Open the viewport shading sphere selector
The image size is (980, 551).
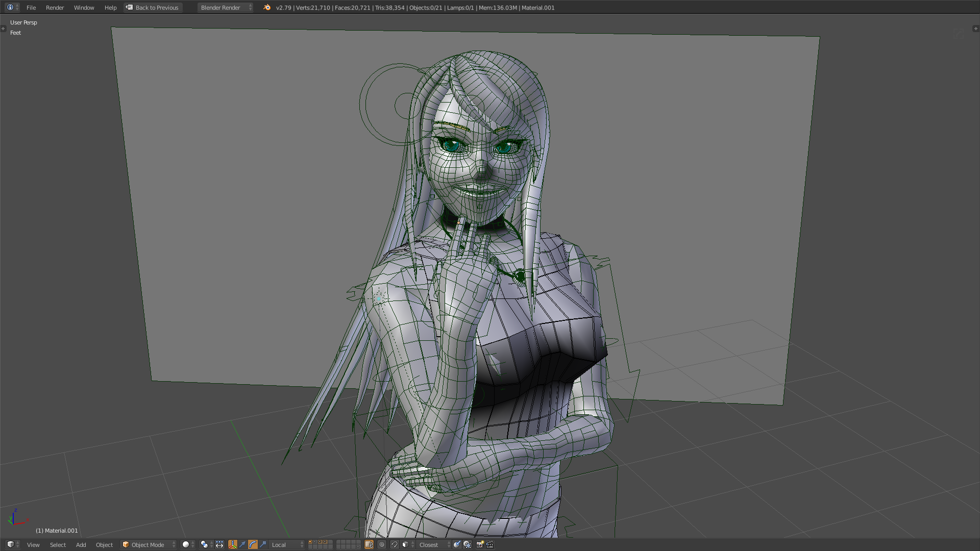tap(188, 544)
